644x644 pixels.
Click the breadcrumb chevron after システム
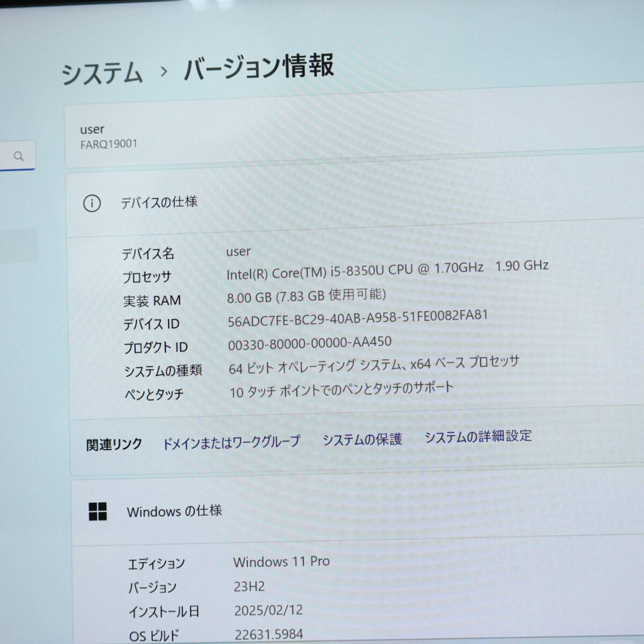164,71
